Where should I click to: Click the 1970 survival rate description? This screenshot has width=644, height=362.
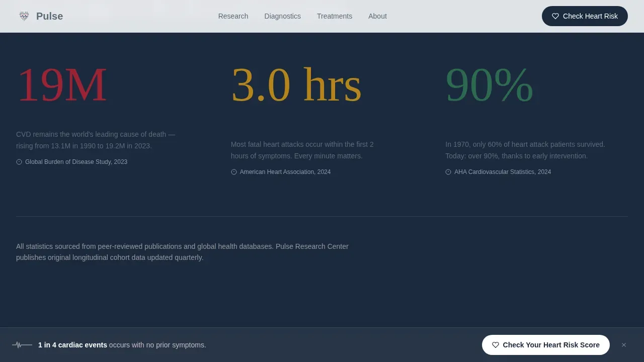point(525,150)
